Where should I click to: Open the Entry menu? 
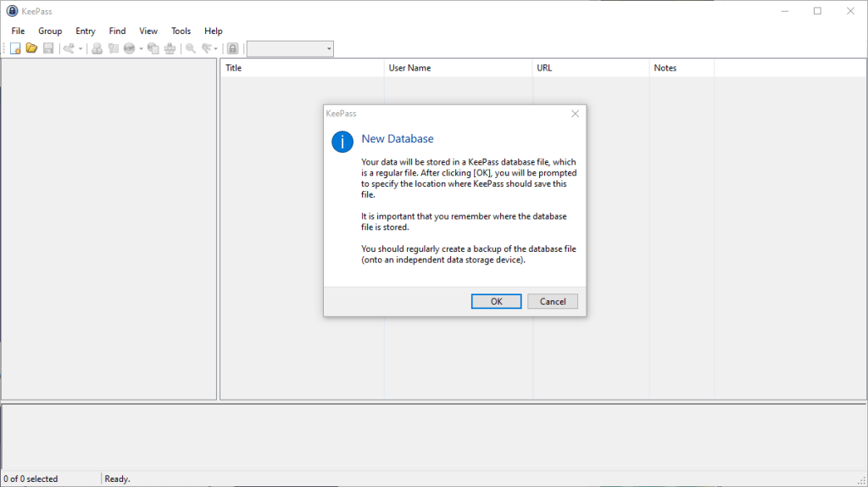point(86,31)
